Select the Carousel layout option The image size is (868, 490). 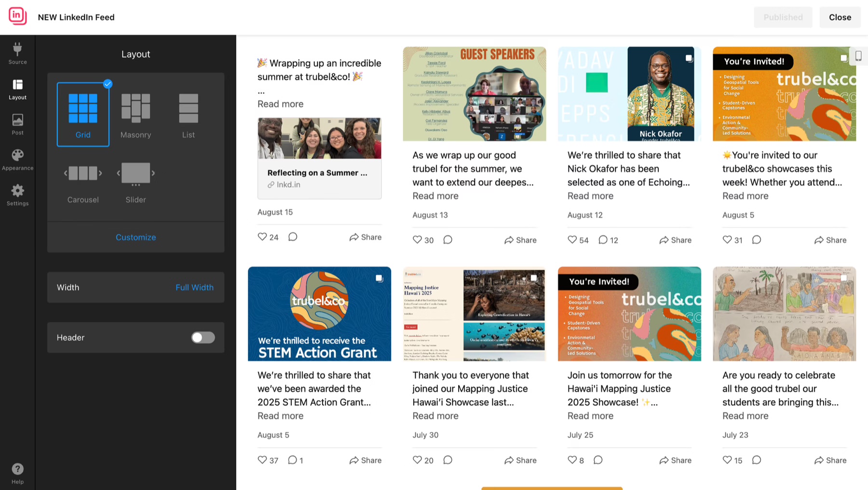(x=83, y=182)
